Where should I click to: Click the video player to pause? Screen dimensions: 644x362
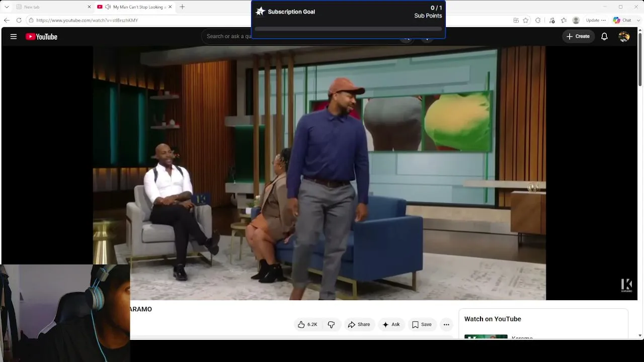319,173
